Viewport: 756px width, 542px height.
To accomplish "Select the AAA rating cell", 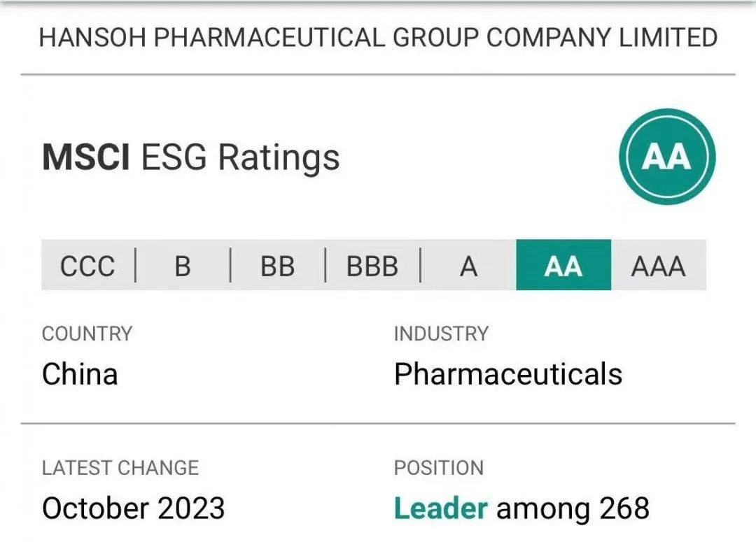I will (658, 266).
